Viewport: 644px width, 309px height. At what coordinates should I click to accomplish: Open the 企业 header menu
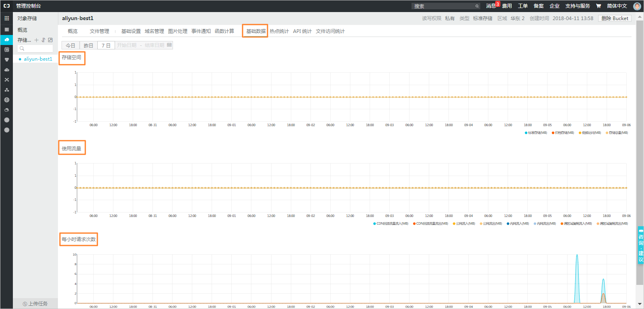[554, 6]
